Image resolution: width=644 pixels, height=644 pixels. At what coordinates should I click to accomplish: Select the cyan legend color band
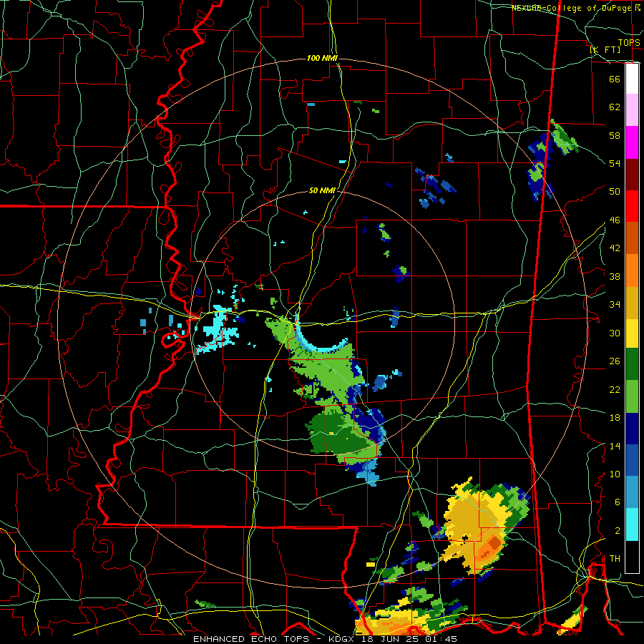(x=632, y=524)
